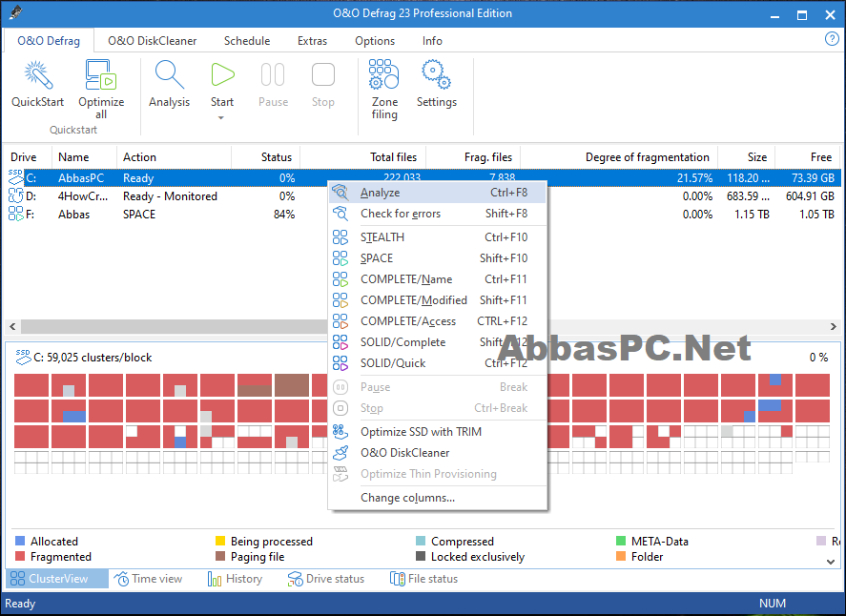
Task: Sort by Degree of fragmentation header
Action: (619, 157)
